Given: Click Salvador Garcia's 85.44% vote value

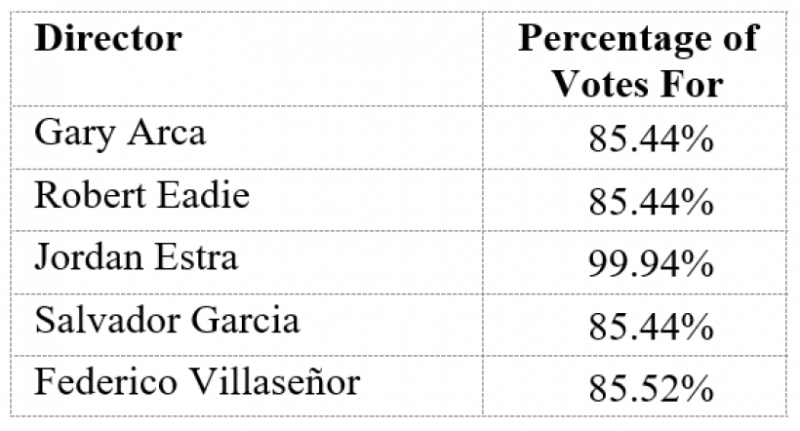Looking at the screenshot, I should (637, 324).
